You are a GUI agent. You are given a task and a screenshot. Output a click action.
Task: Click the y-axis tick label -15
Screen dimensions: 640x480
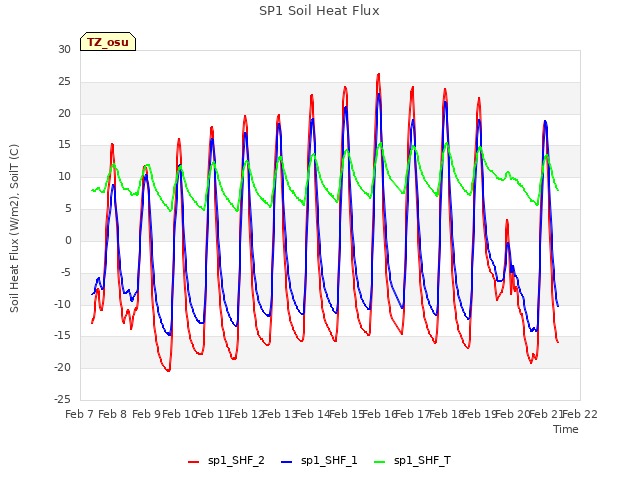pyautogui.click(x=63, y=336)
